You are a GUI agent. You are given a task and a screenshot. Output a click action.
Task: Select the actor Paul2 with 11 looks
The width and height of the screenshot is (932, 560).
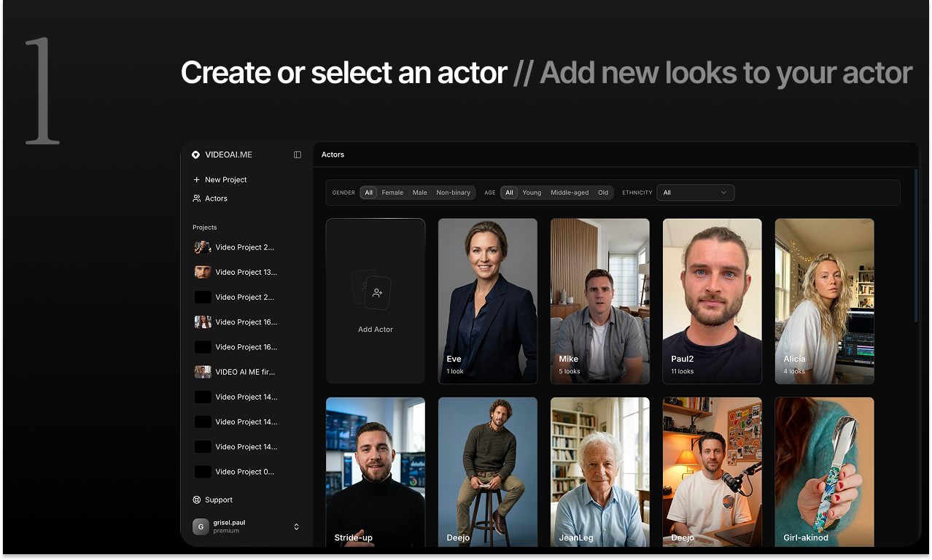click(712, 301)
